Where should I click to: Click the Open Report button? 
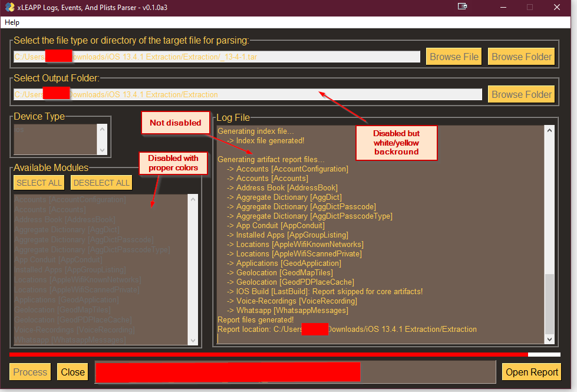(x=532, y=372)
